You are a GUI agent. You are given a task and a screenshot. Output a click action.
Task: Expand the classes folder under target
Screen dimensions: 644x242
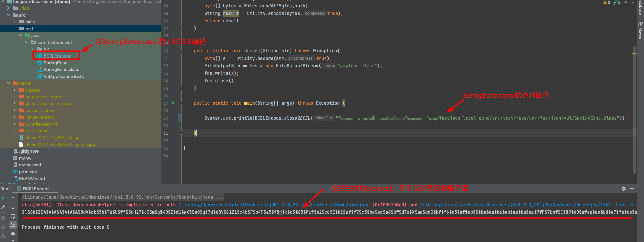click(x=14, y=90)
